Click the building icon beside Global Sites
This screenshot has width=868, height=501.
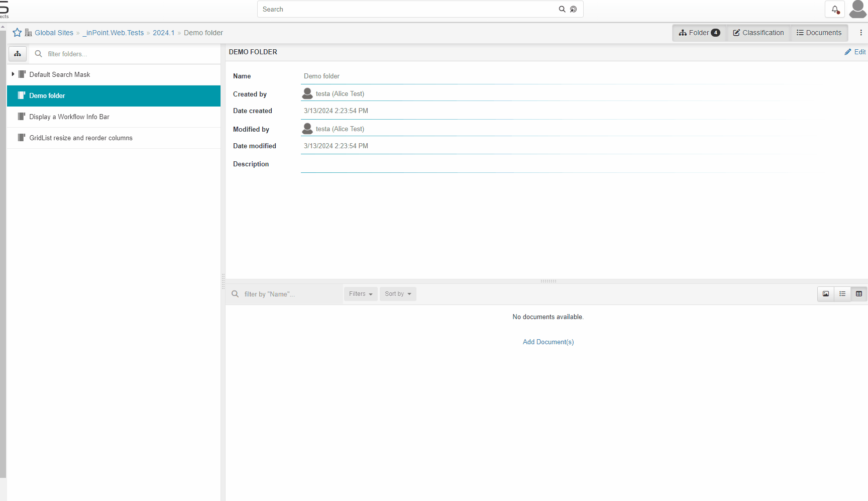pos(28,33)
